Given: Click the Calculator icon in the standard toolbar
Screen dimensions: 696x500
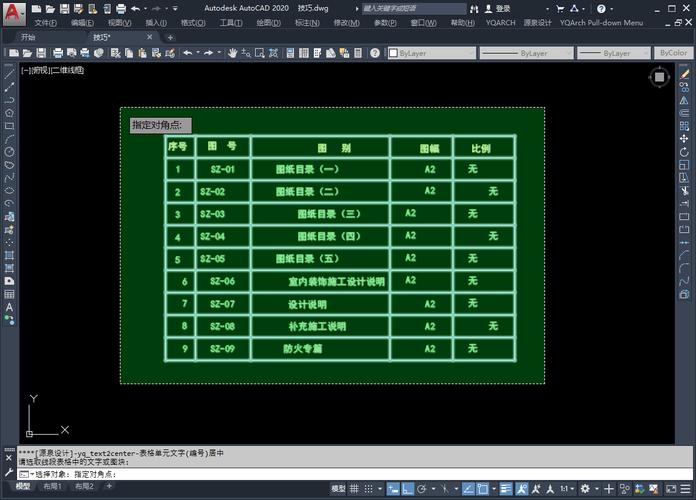Looking at the screenshot, I should tap(358, 53).
